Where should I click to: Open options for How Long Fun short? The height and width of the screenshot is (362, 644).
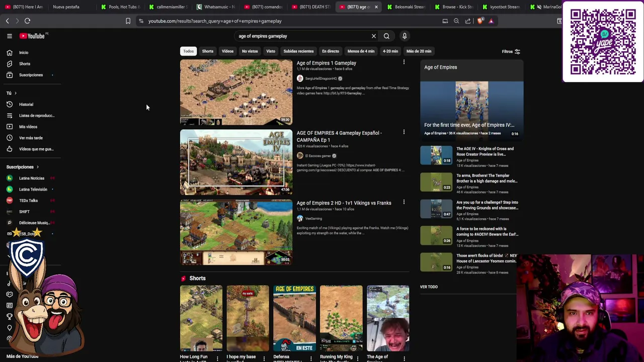(x=217, y=358)
